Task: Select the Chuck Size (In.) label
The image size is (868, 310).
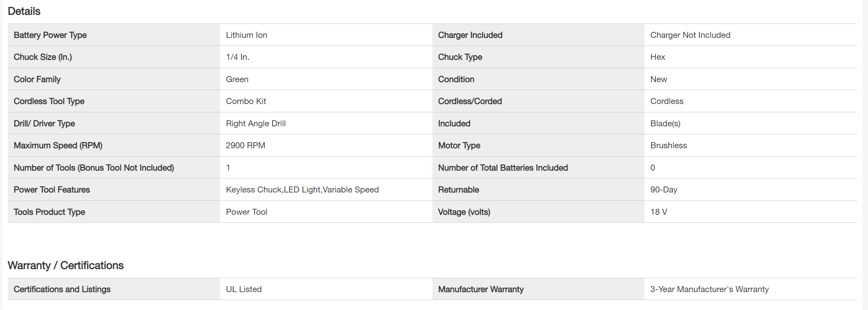Action: [x=43, y=57]
